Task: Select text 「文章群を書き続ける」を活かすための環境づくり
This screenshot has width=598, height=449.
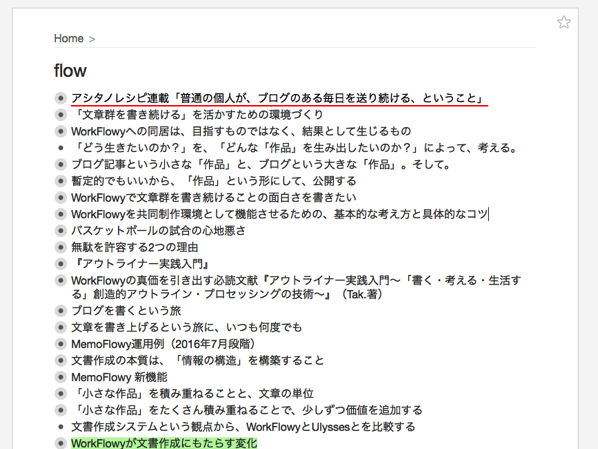Action: pos(197,114)
